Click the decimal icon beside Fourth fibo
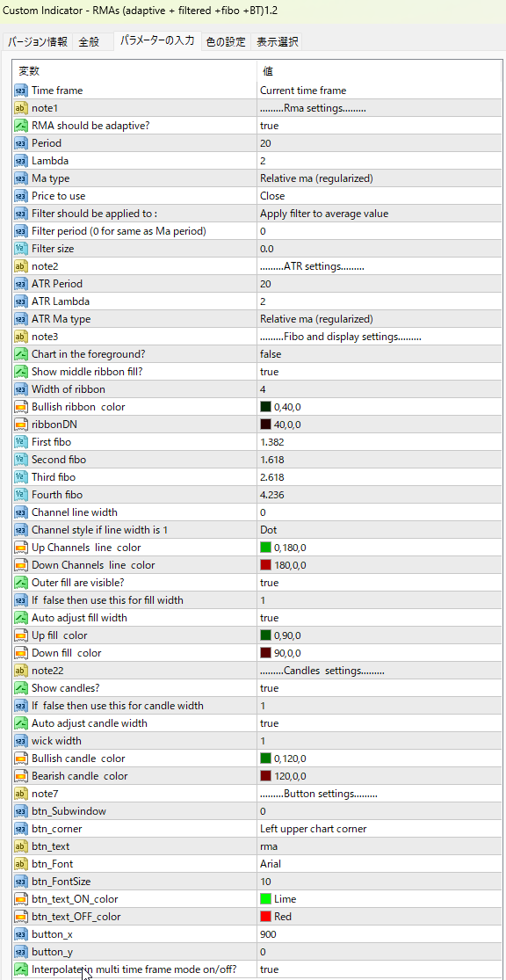The height and width of the screenshot is (980, 506). point(20,495)
